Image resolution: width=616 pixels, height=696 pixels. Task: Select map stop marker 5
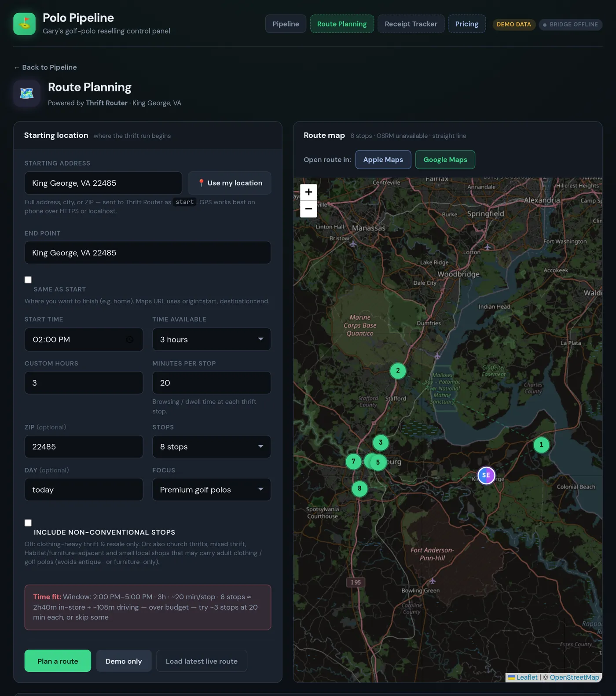pos(378,462)
